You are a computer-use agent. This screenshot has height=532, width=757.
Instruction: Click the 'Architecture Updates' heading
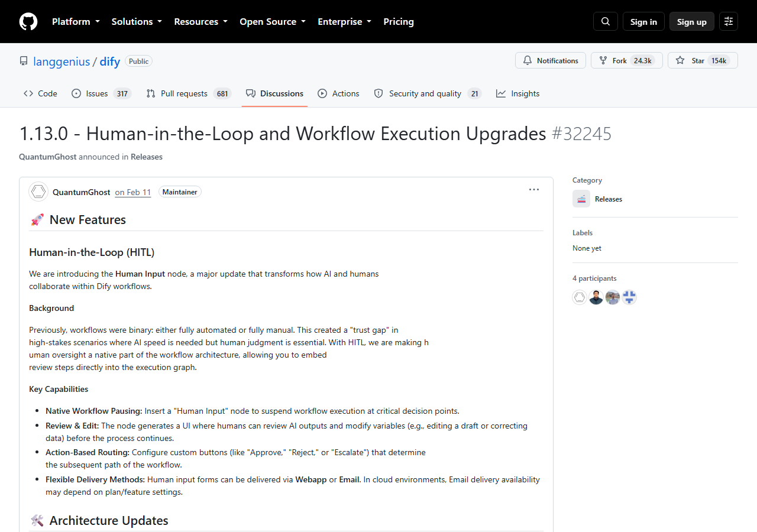(109, 521)
